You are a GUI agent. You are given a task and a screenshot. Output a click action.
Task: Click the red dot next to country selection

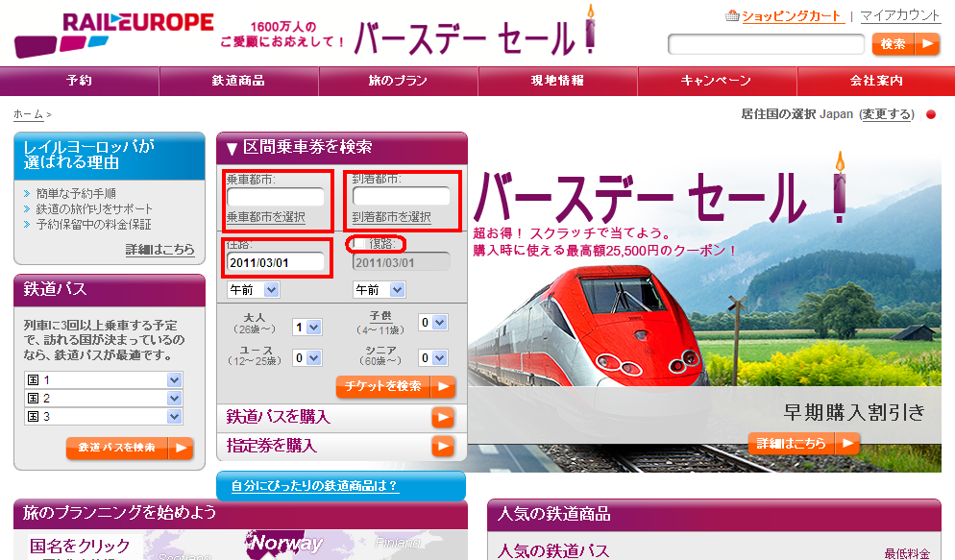(x=930, y=114)
